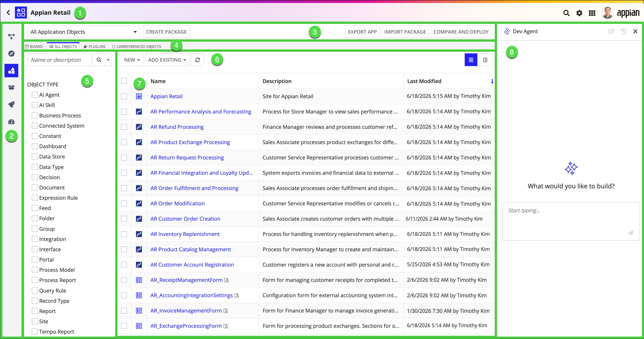Viewport: 644px width, 339px height.
Task: Click the CREATE PACKAGE button
Action: click(x=166, y=32)
